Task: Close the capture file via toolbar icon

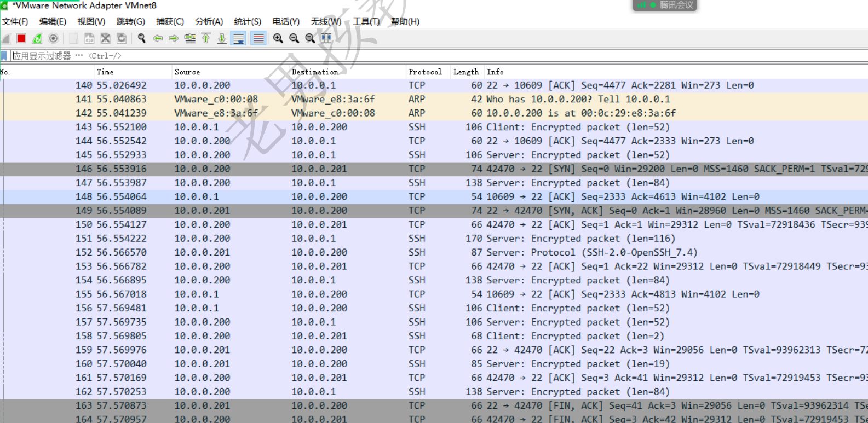Action: tap(106, 38)
